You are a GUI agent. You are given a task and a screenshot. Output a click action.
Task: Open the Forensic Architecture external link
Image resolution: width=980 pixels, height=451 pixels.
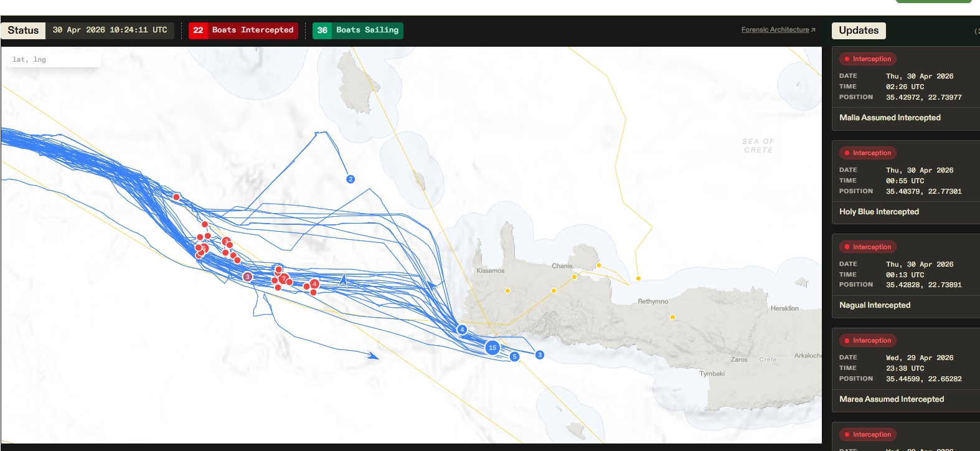[778, 30]
